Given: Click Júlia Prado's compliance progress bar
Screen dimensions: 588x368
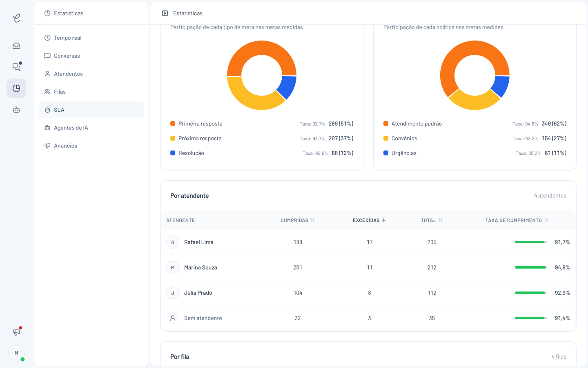Looking at the screenshot, I should coord(531,293).
